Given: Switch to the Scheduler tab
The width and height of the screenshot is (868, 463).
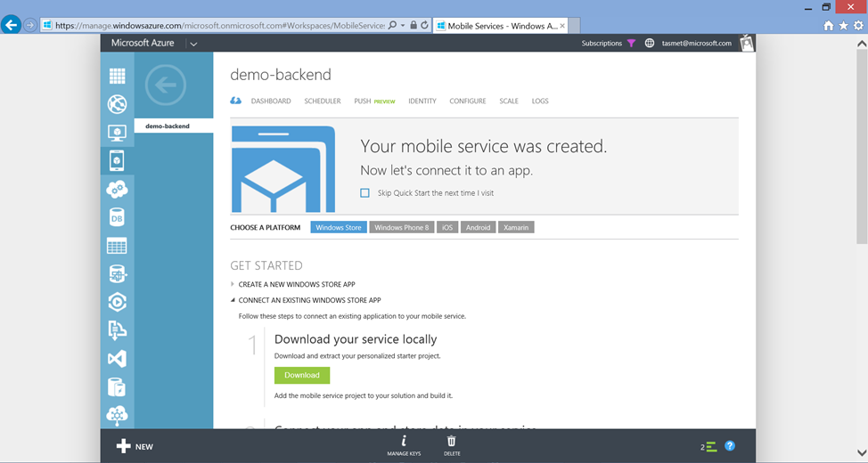Looking at the screenshot, I should click(x=323, y=102).
